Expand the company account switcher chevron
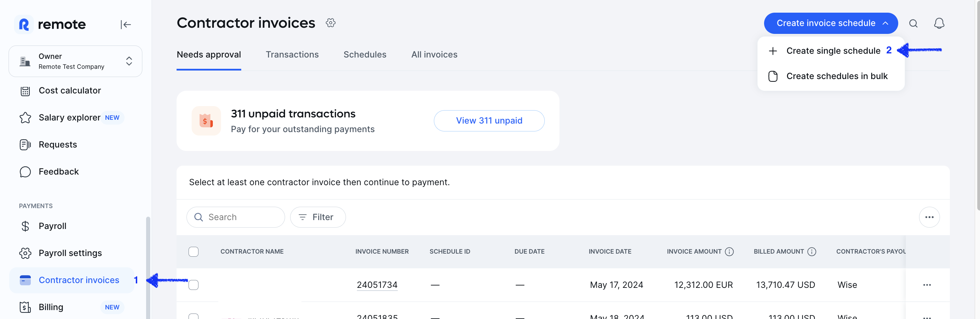Image resolution: width=980 pixels, height=319 pixels. click(x=129, y=61)
